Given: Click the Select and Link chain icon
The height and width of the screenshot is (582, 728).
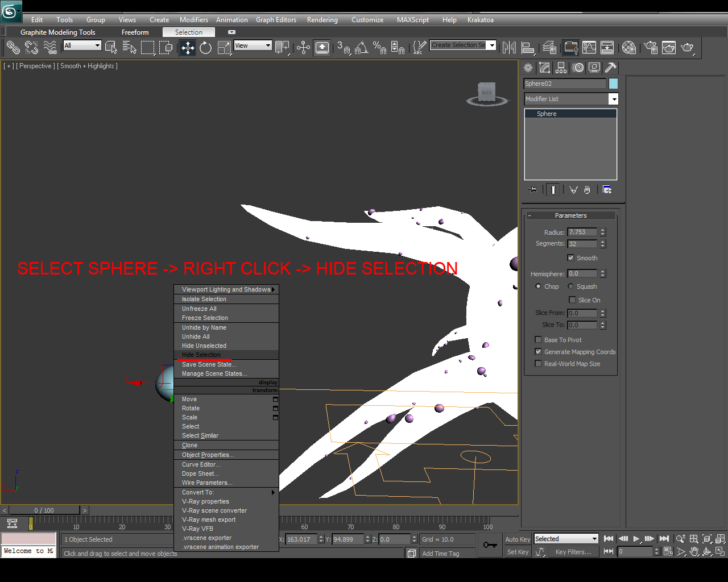Looking at the screenshot, I should pos(13,47).
